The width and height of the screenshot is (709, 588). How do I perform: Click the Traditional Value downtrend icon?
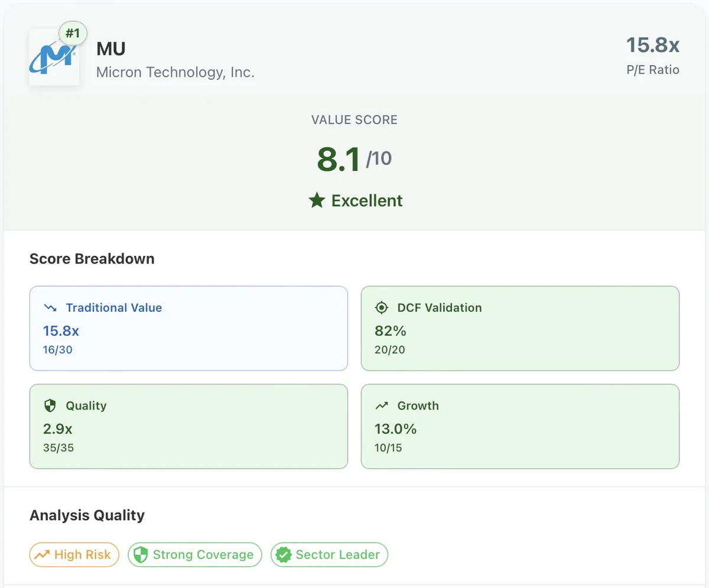50,308
